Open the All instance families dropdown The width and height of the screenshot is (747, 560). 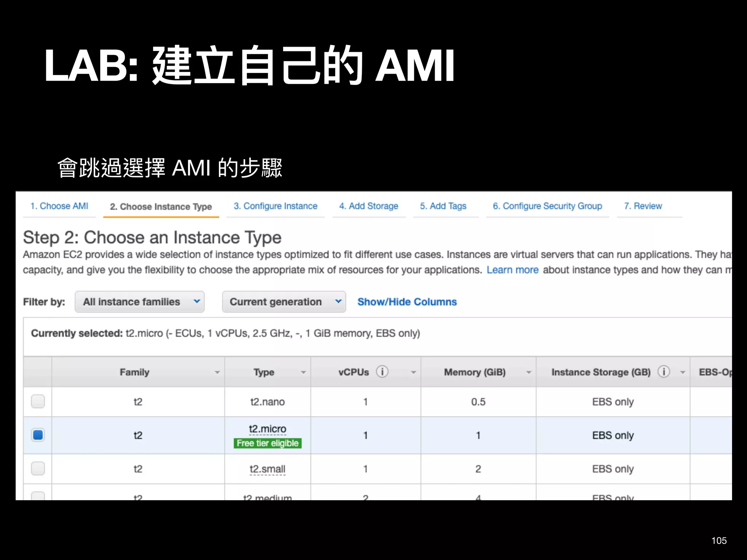point(140,302)
